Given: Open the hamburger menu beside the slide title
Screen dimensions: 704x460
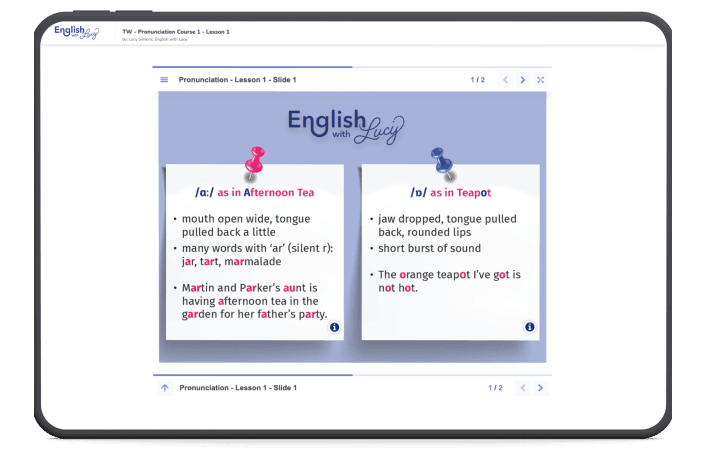Looking at the screenshot, I should pyautogui.click(x=164, y=80).
